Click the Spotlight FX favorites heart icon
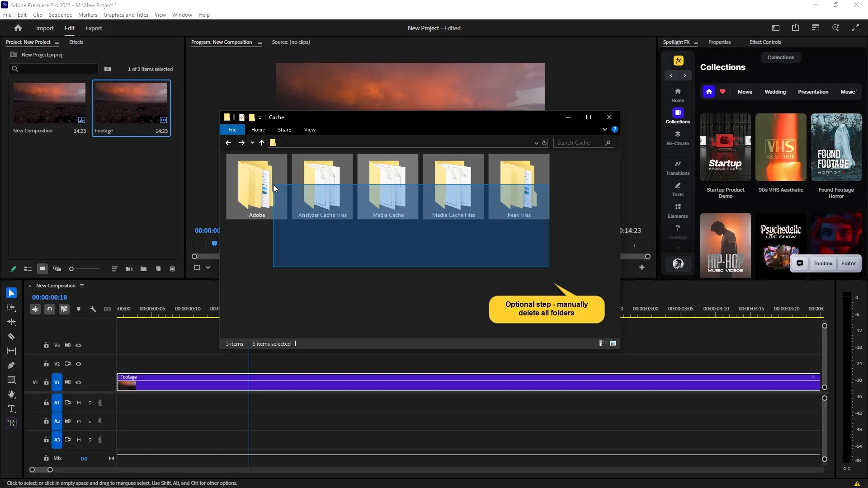The height and width of the screenshot is (488, 868). tap(722, 92)
